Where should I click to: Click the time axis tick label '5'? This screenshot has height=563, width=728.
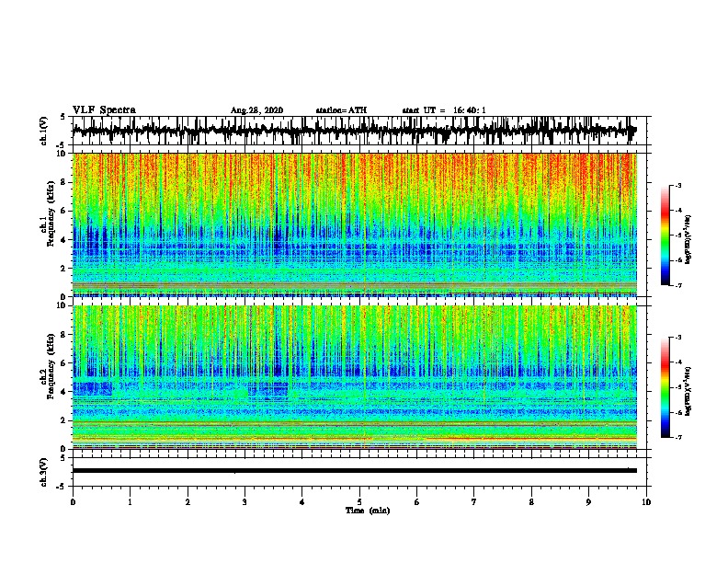tap(359, 502)
